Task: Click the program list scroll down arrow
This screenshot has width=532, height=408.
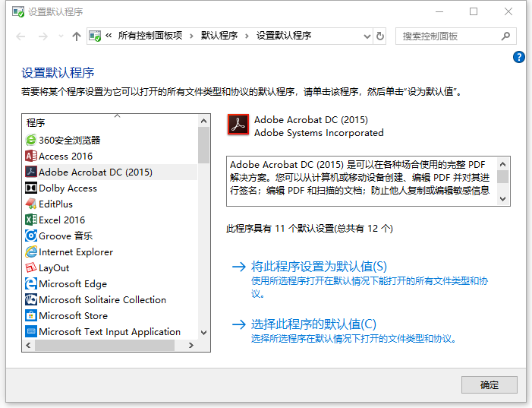Action: 203,333
